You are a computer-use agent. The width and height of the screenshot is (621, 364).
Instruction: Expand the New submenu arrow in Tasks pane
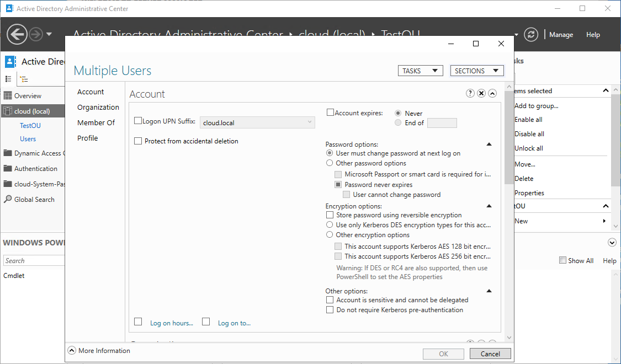pyautogui.click(x=604, y=221)
